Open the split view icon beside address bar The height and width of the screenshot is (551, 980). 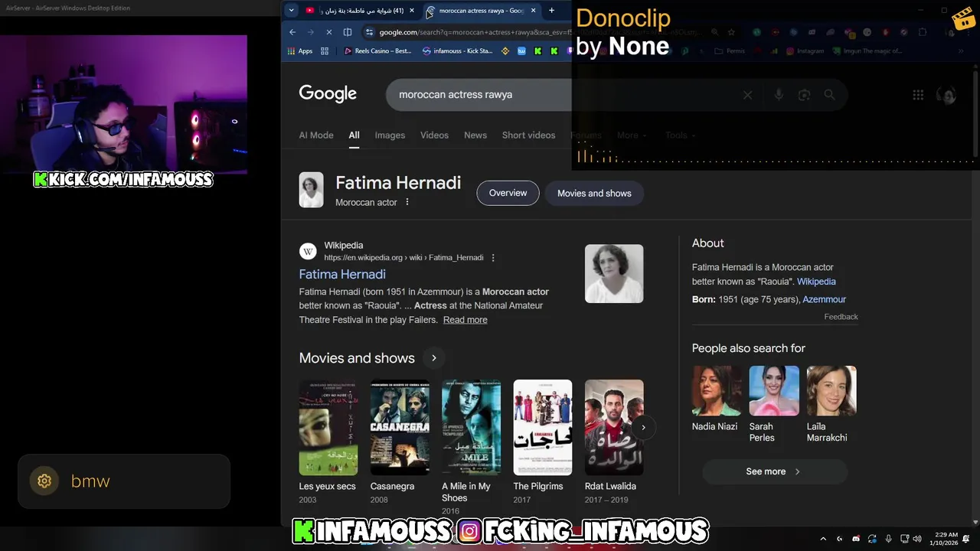point(348,32)
